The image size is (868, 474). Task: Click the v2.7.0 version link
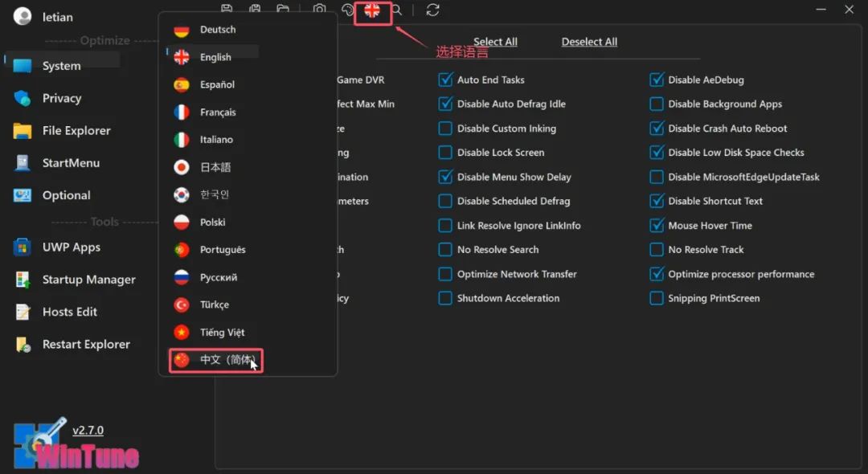pos(88,431)
